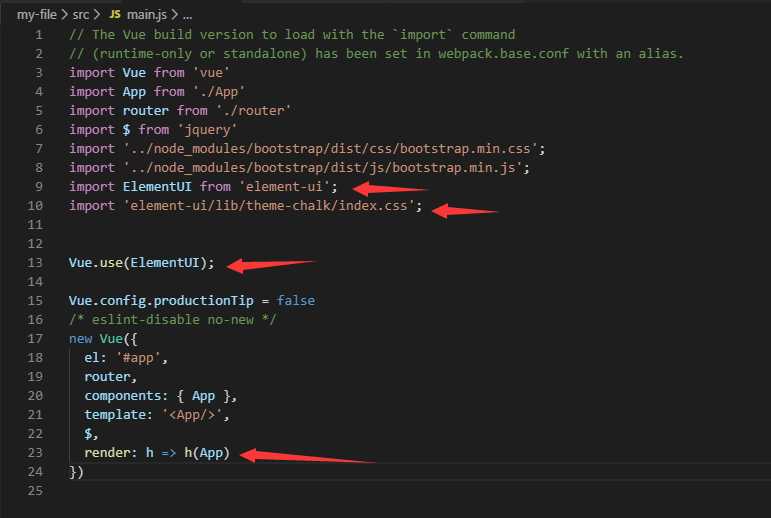Screen dimensions: 771x518
Task: Click Vue.config.productionTip property
Action: (161, 301)
